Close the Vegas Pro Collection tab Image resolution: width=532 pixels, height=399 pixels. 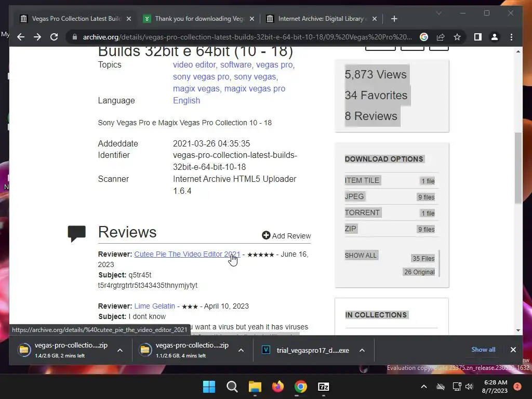tap(129, 19)
